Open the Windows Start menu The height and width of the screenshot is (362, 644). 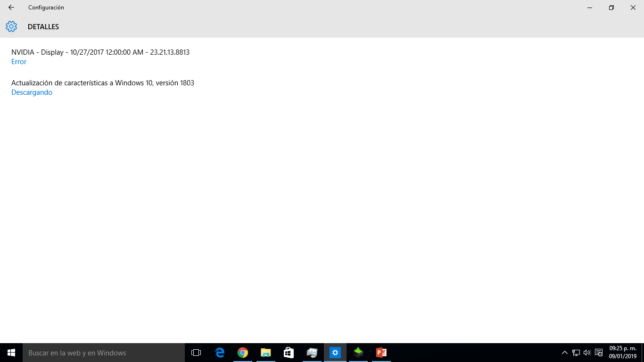point(11,353)
